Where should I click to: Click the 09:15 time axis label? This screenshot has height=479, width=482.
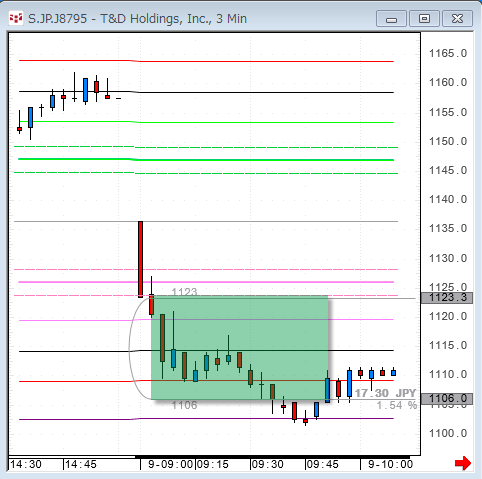[213, 464]
